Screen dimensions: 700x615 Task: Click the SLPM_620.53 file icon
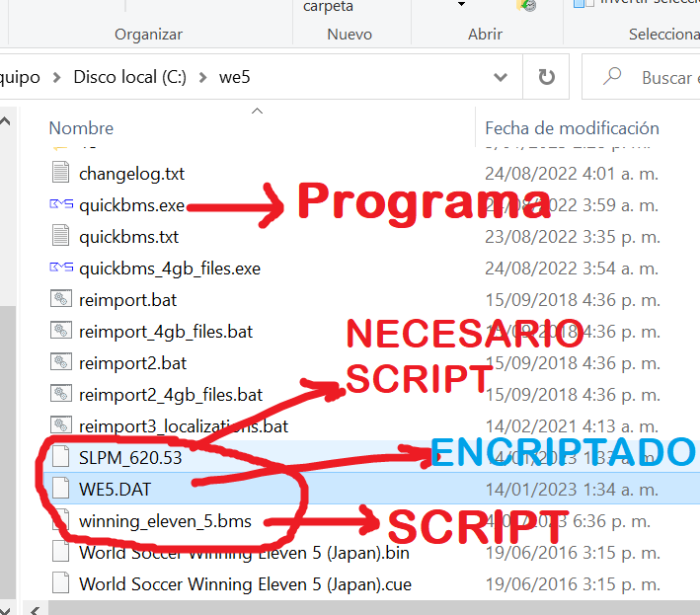coord(61,458)
